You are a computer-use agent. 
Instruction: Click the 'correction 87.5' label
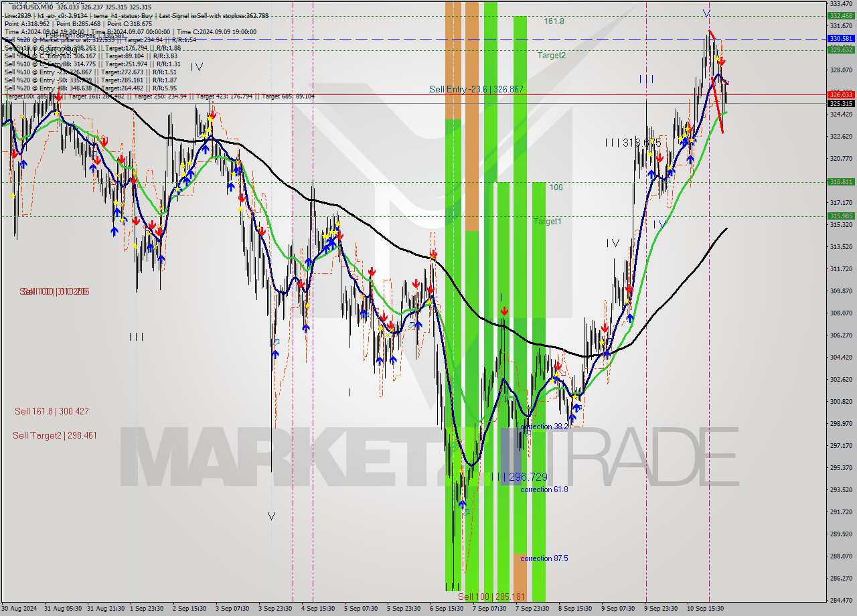click(544, 558)
